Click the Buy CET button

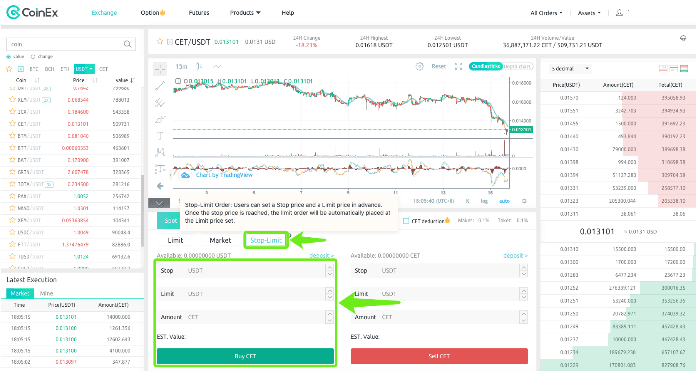(245, 356)
